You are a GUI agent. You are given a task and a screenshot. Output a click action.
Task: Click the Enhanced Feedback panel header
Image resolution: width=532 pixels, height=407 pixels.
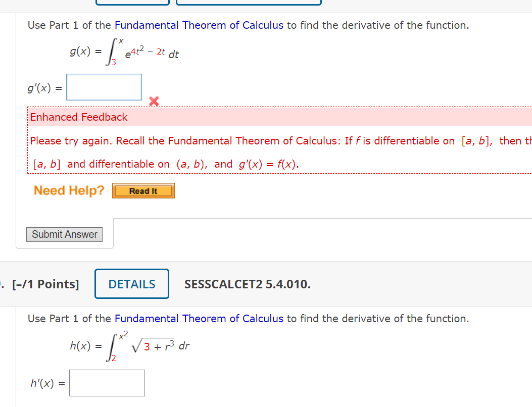(x=78, y=117)
